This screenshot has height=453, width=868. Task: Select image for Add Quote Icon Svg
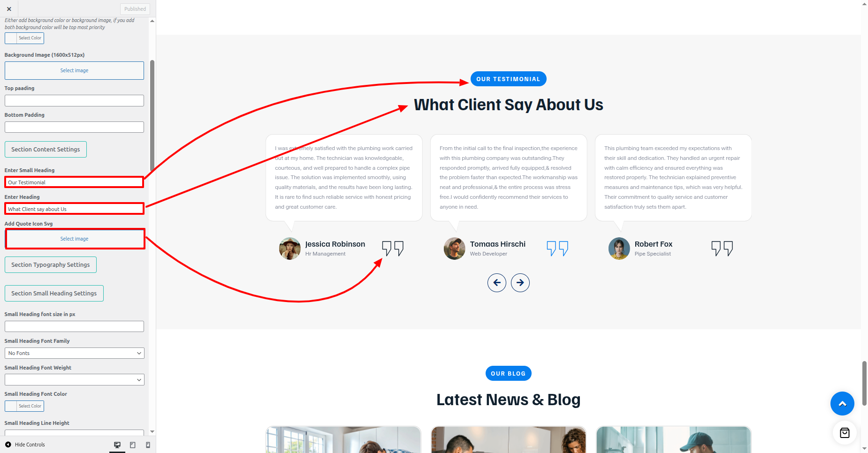click(x=74, y=239)
